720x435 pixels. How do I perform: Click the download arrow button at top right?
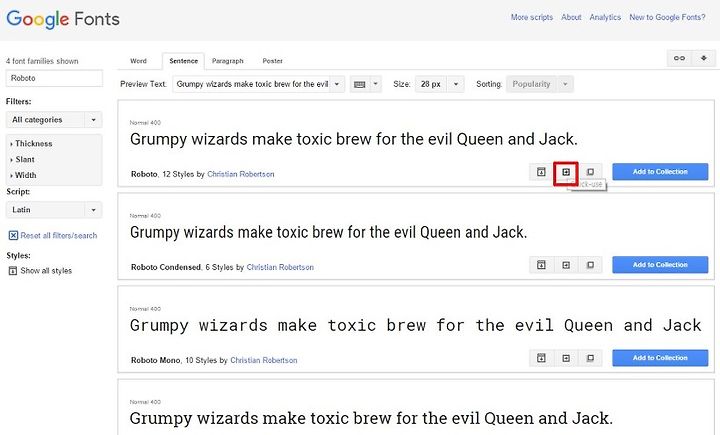click(703, 58)
